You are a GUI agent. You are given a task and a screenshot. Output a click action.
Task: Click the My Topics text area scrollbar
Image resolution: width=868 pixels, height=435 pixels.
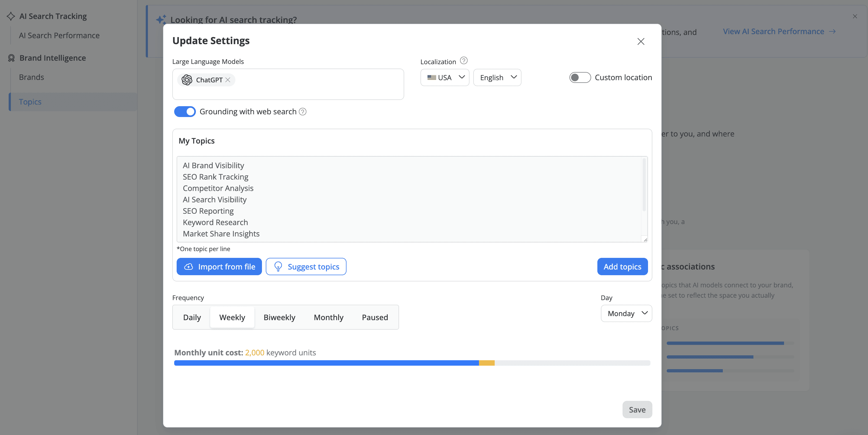(644, 185)
